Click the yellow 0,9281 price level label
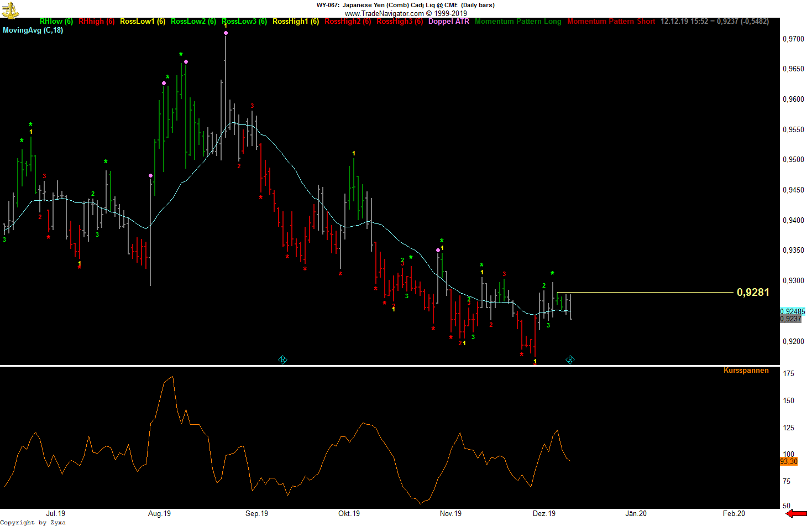 click(x=753, y=293)
